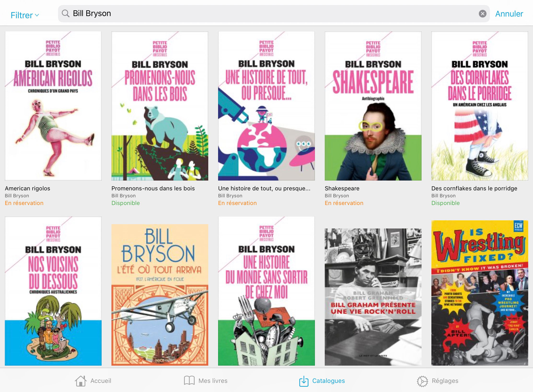Clear the search field text
The height and width of the screenshot is (392, 533).
(x=482, y=14)
